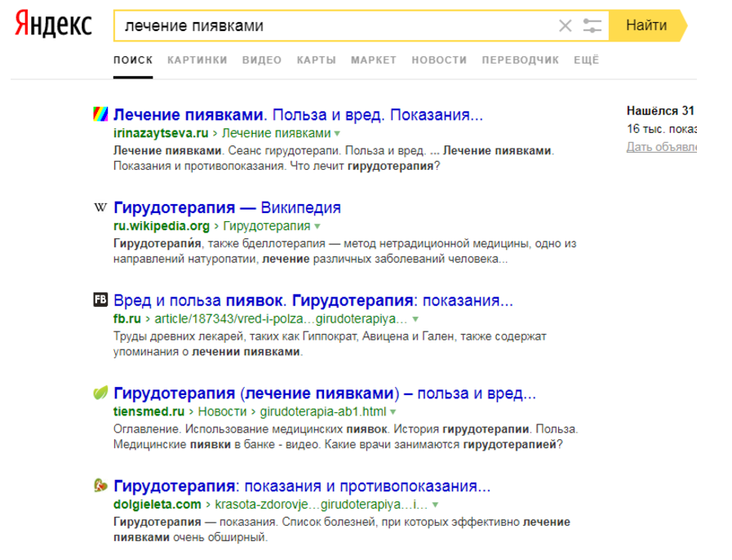The height and width of the screenshot is (560, 732).
Task: Click breadcrumb Гирудотерапия under ru.wikipedia.org
Action: pos(267,226)
